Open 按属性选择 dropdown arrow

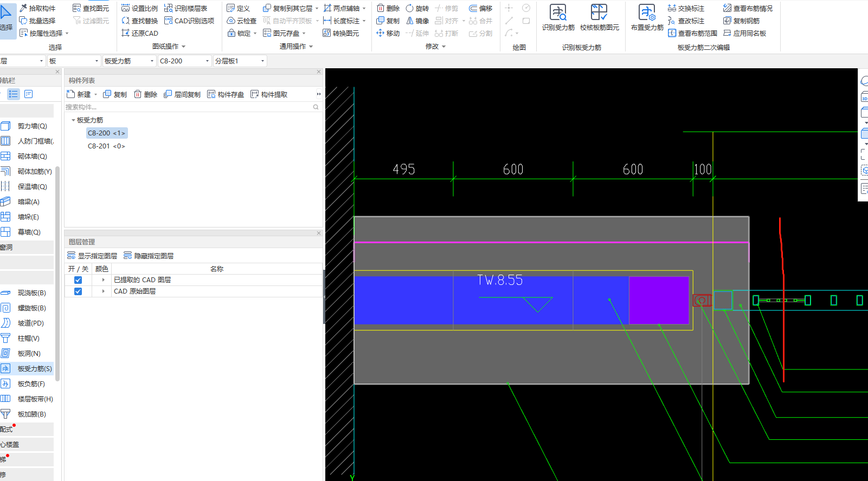pos(67,34)
